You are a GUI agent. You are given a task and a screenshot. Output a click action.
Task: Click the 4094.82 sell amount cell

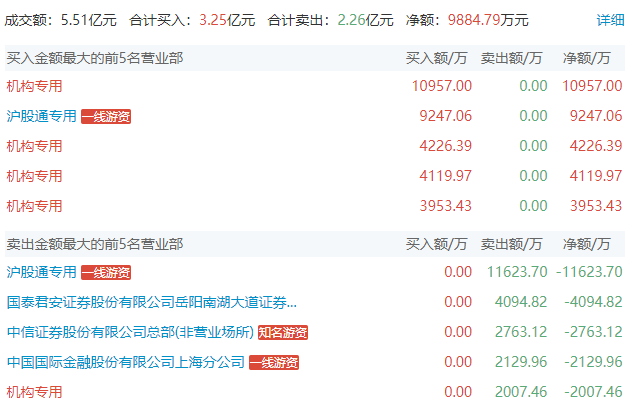(521, 302)
